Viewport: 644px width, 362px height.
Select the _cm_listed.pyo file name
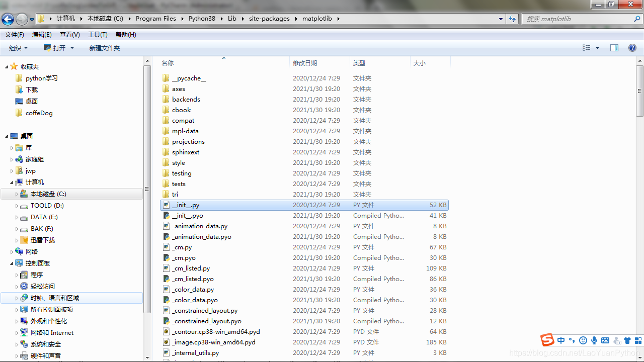coord(193,279)
